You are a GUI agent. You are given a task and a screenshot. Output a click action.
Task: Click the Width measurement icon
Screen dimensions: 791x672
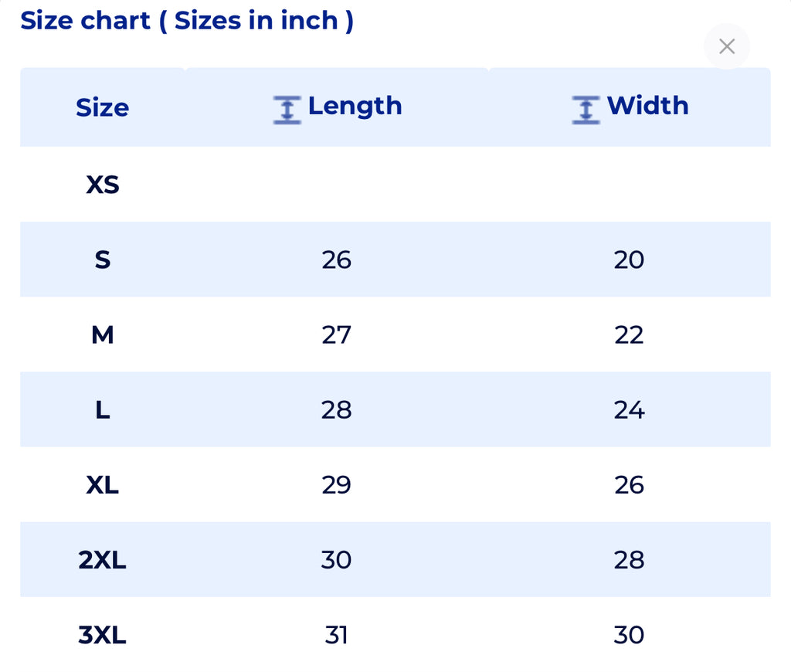coord(586,109)
